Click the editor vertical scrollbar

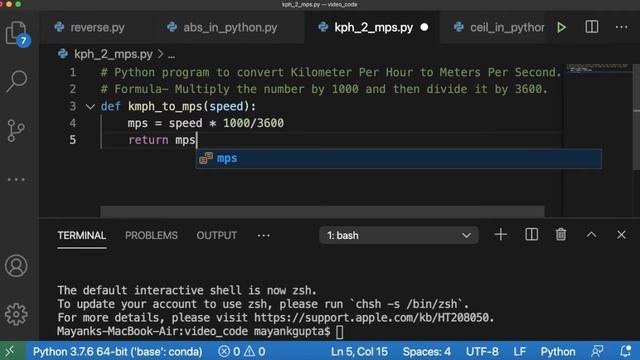pyautogui.click(x=636, y=116)
